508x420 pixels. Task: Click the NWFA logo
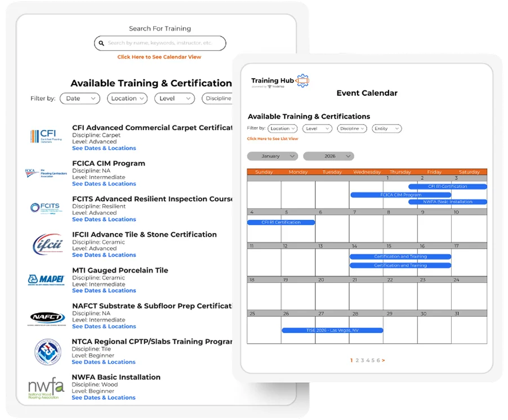click(x=46, y=387)
